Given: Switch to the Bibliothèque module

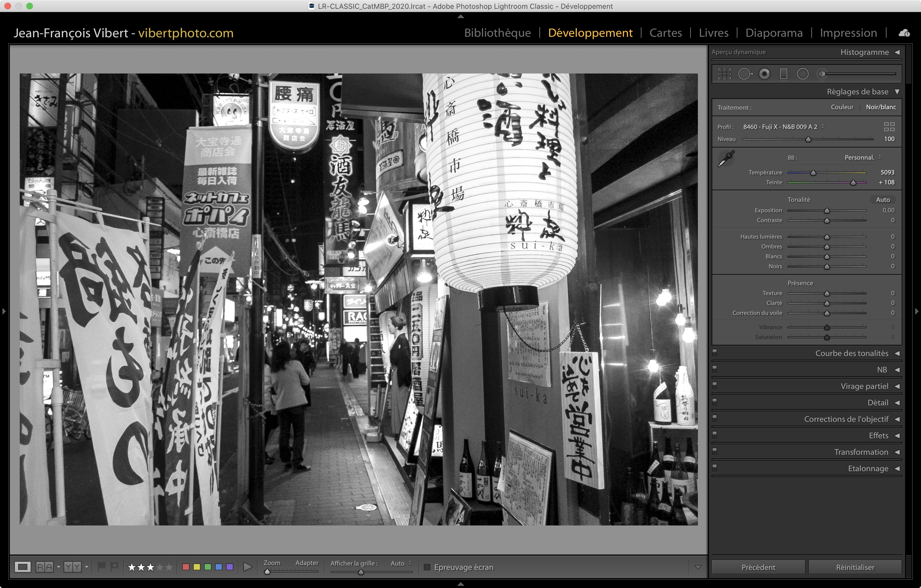Looking at the screenshot, I should pyautogui.click(x=497, y=33).
